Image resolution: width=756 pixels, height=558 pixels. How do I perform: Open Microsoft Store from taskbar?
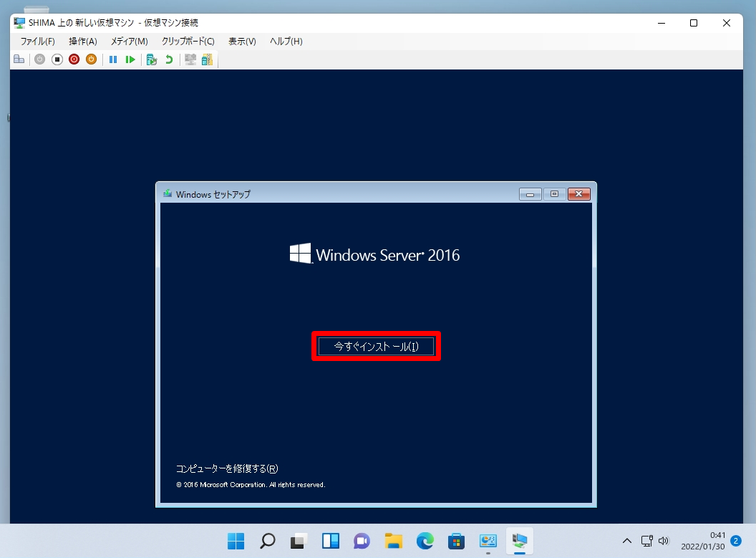[x=457, y=541]
